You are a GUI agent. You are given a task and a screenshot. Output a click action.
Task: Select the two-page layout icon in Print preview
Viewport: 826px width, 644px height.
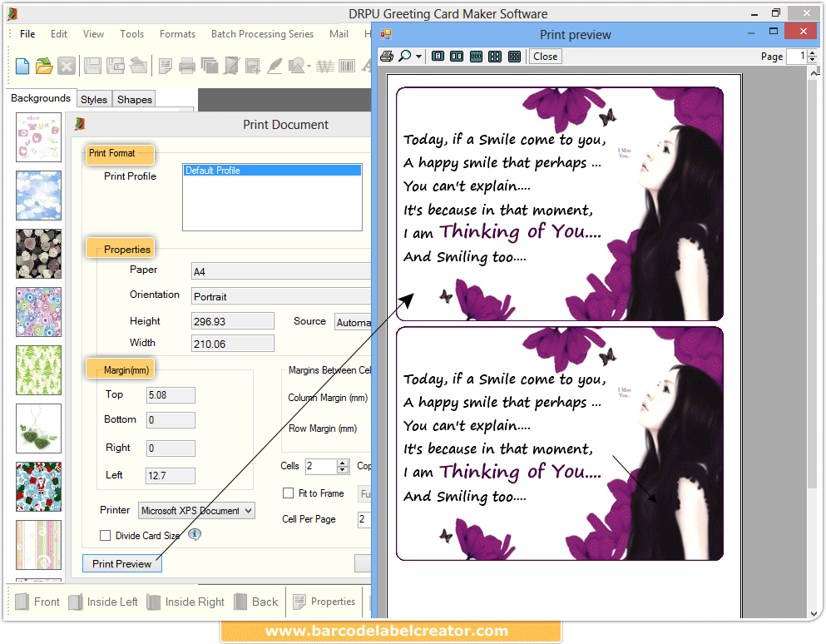pyautogui.click(x=456, y=56)
